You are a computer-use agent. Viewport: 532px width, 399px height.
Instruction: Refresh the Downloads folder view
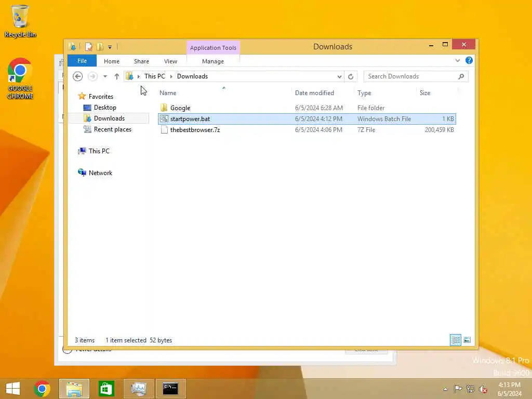tap(351, 77)
